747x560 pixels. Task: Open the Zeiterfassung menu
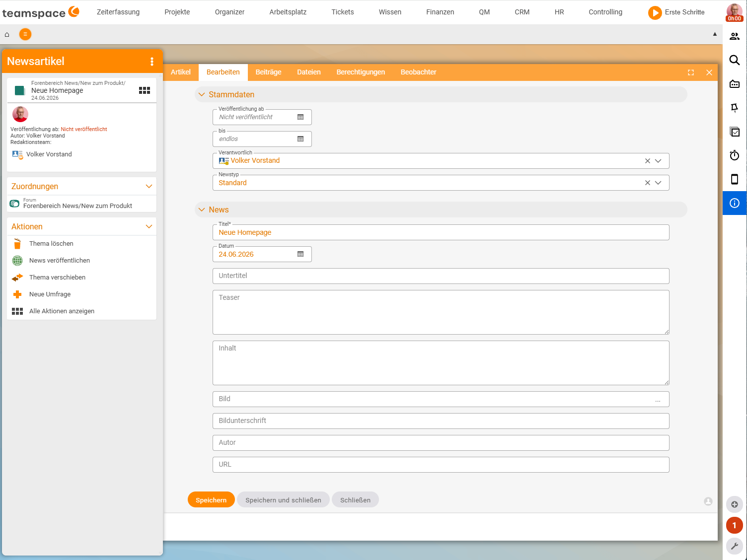[x=118, y=12]
